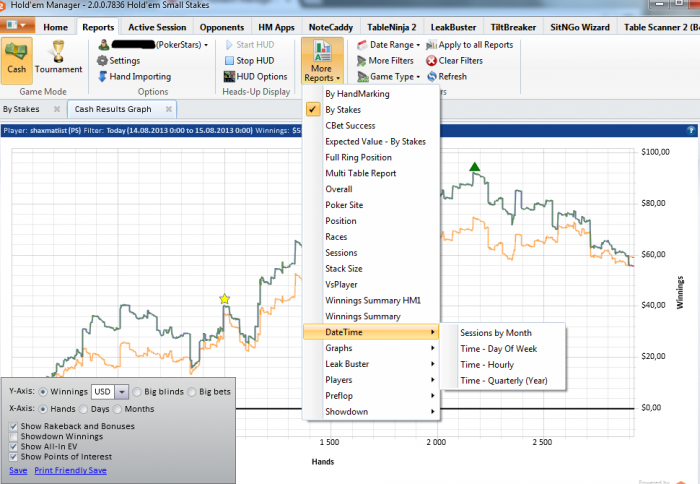Open Settings gear icon
700x484 pixels.
(102, 60)
